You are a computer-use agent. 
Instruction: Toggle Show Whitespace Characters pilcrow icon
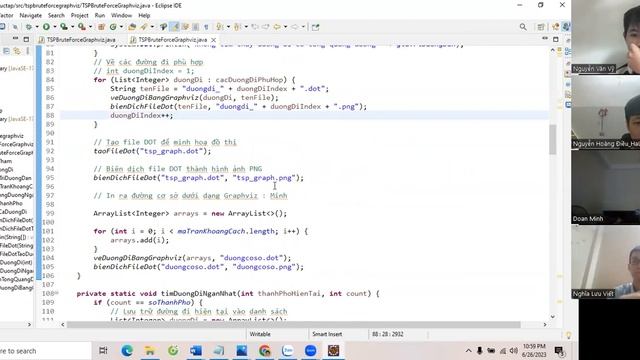(x=206, y=27)
